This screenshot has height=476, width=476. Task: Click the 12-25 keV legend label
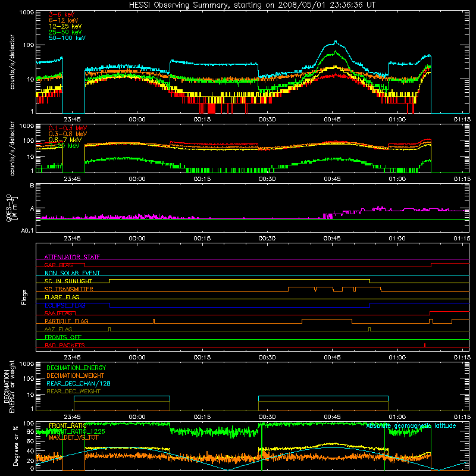[65, 26]
